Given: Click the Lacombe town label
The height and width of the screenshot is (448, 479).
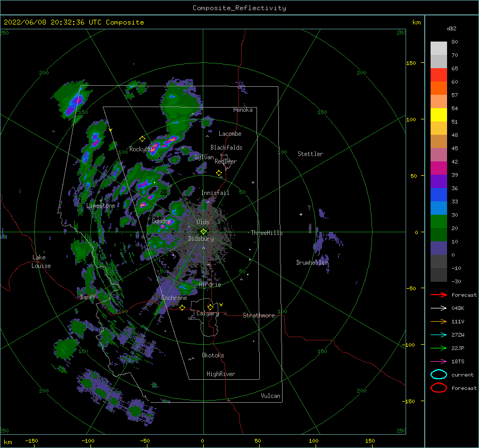Looking at the screenshot, I should click(x=230, y=134).
